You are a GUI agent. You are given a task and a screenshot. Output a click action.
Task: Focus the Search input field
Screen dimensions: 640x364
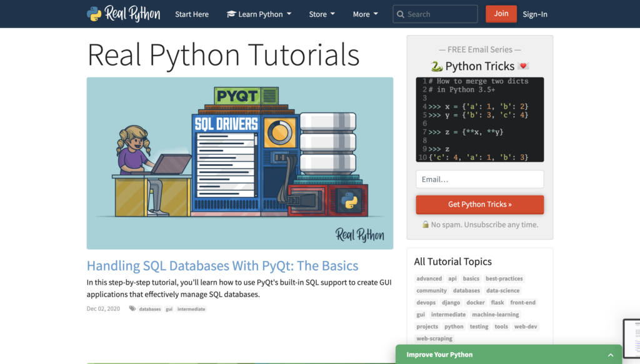coord(435,14)
